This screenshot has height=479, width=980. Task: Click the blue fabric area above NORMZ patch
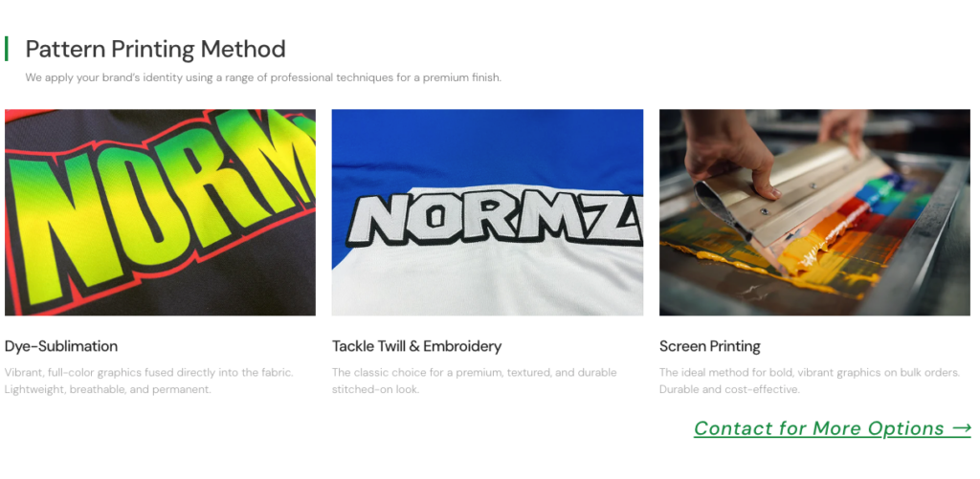coord(487,147)
